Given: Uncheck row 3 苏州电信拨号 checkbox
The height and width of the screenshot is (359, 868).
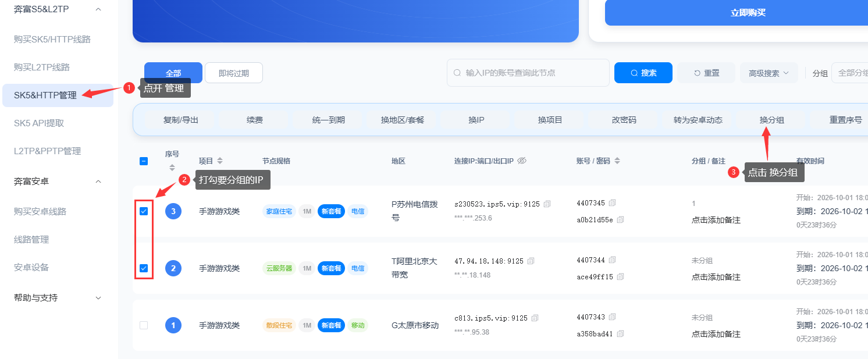Looking at the screenshot, I should point(144,211).
